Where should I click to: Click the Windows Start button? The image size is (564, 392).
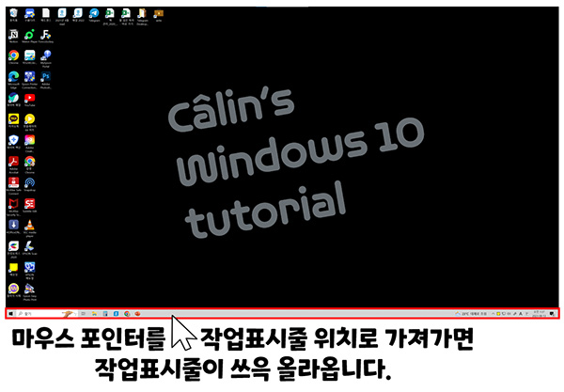tap(10, 314)
